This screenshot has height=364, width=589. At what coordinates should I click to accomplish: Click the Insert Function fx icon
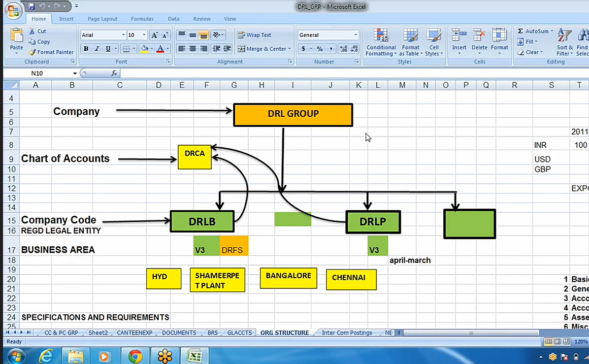coord(114,73)
